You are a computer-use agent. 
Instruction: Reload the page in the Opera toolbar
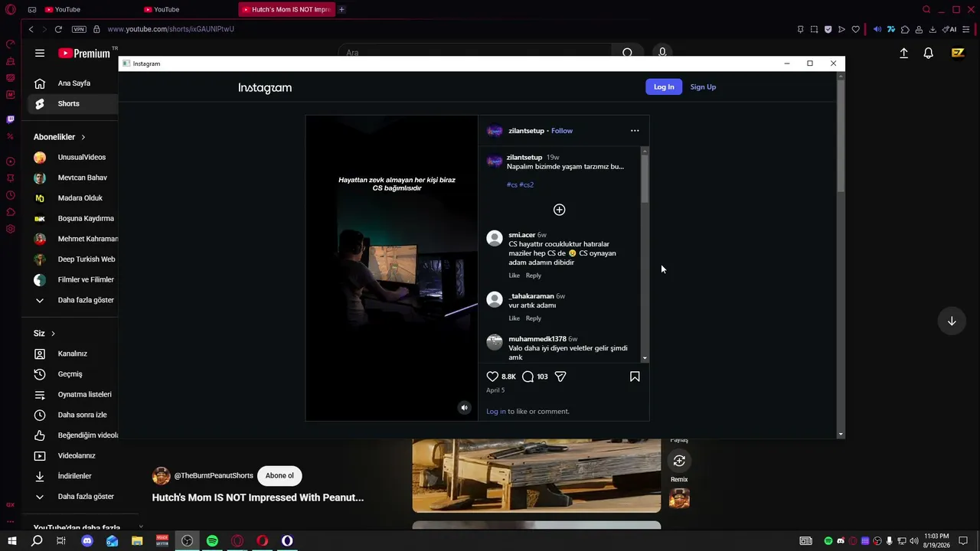pos(58,29)
